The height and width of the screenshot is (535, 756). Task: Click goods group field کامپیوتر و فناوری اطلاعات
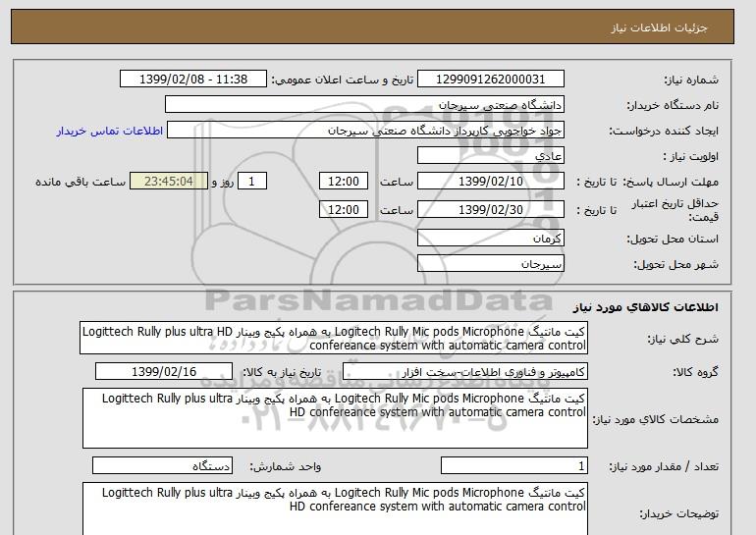(465, 372)
